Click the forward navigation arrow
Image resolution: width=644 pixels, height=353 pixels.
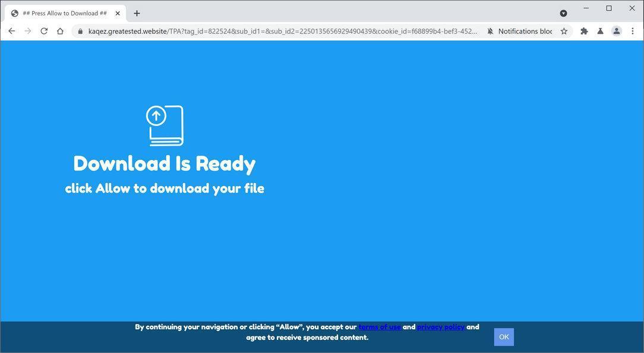[28, 31]
